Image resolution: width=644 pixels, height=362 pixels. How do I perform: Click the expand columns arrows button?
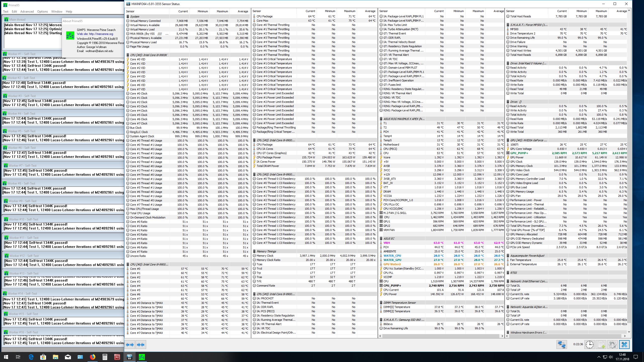click(130, 345)
